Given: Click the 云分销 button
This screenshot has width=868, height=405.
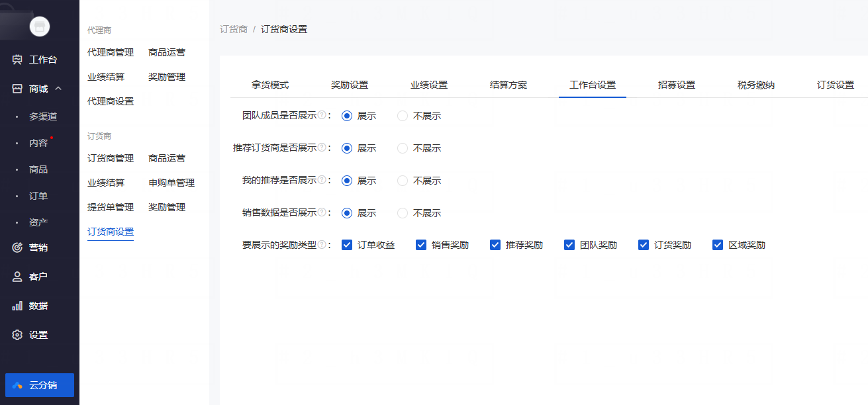Looking at the screenshot, I should [x=40, y=385].
